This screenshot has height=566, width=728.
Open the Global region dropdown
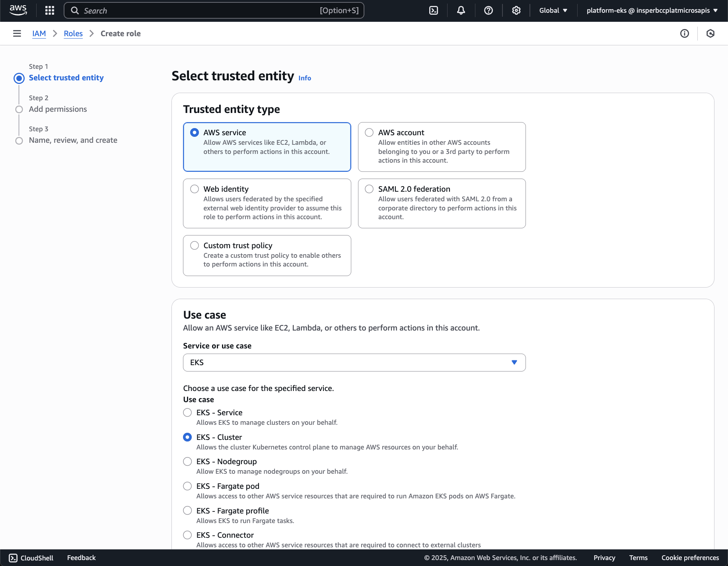click(x=553, y=10)
